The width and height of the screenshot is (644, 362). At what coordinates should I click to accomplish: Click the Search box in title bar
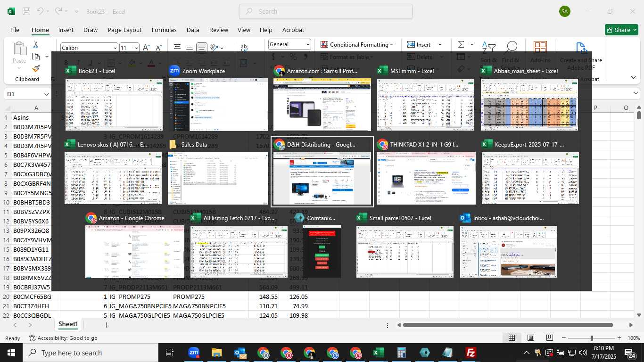coord(326,11)
